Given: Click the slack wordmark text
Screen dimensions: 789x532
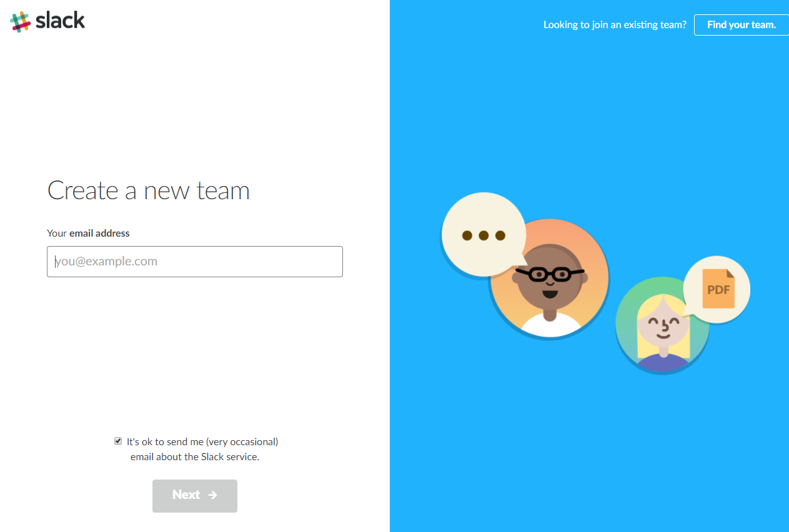Looking at the screenshot, I should (60, 21).
